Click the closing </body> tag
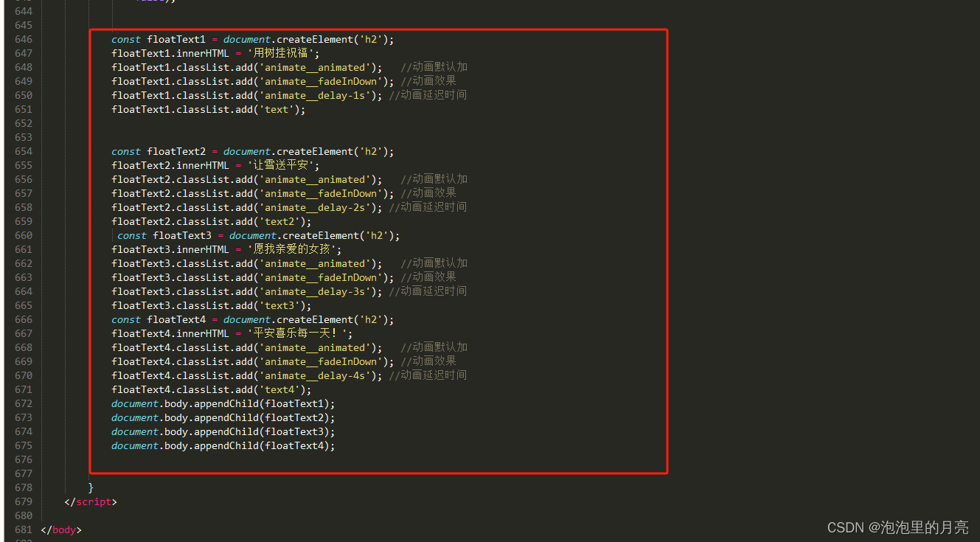This screenshot has height=542, width=980. 61,529
